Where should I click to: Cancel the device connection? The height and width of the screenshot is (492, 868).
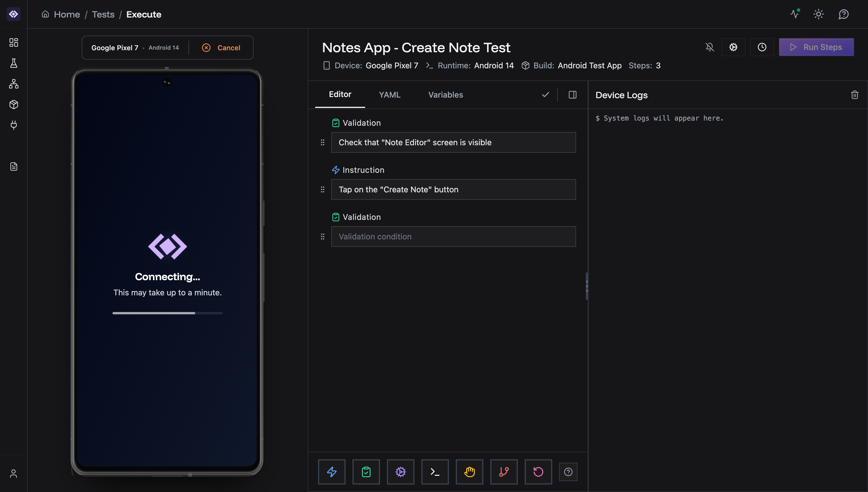(x=221, y=47)
